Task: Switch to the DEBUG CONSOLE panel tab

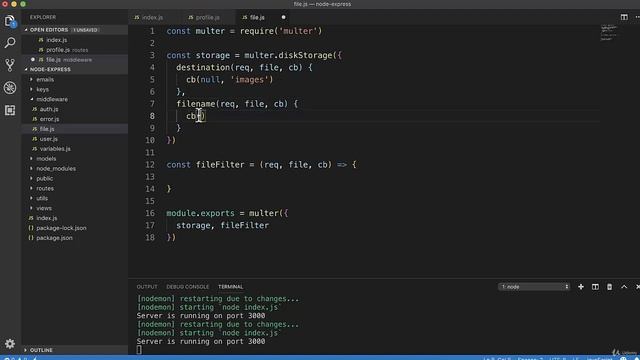Action: tap(187, 287)
